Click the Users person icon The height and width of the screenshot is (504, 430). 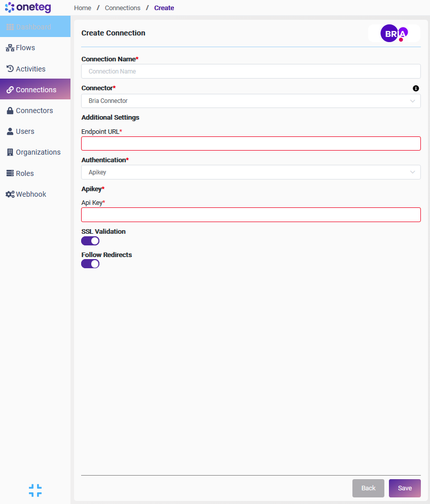[10, 131]
